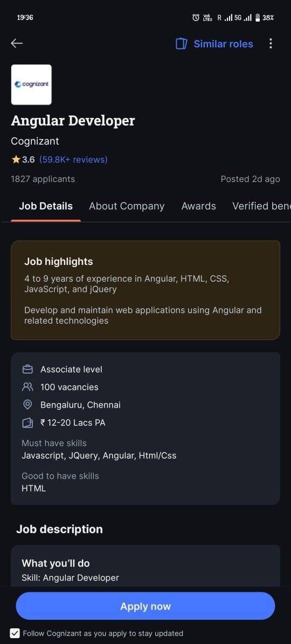This screenshot has width=291, height=644.
Task: Tap the briefcase icon beside Associate level
Action: 27,369
